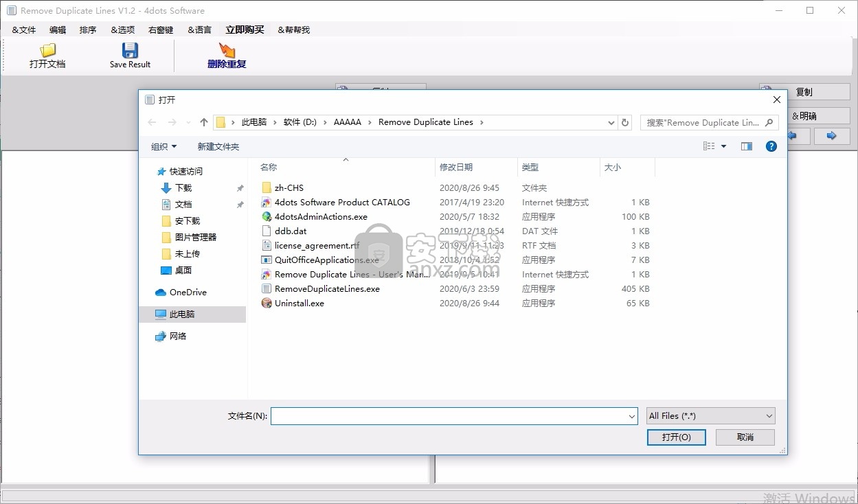Open dialog help question mark icon
858x504 pixels.
click(771, 146)
